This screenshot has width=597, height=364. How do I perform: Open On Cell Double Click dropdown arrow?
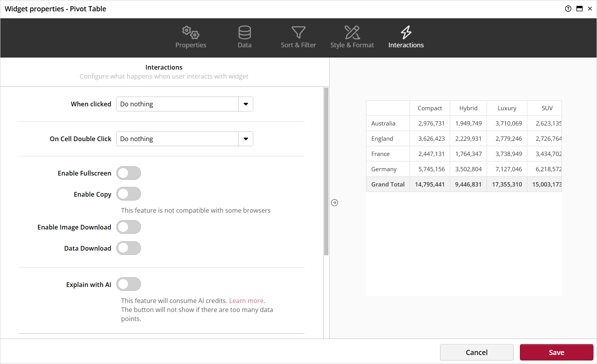click(x=245, y=139)
